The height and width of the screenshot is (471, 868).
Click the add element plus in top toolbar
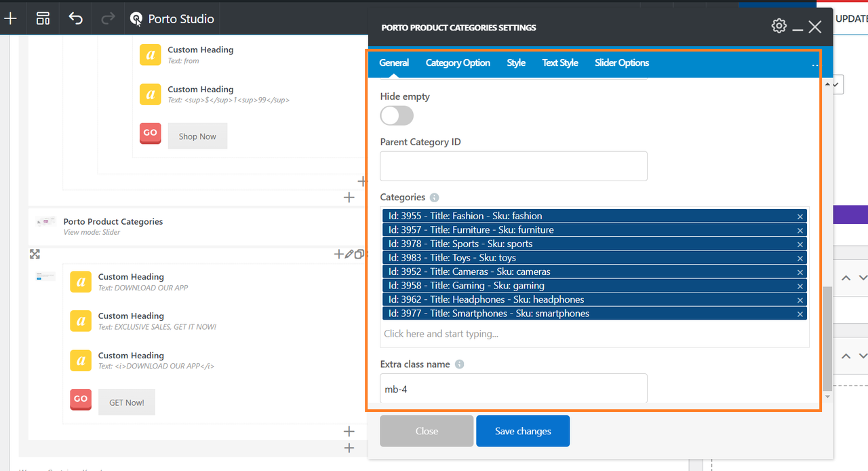(x=11, y=18)
